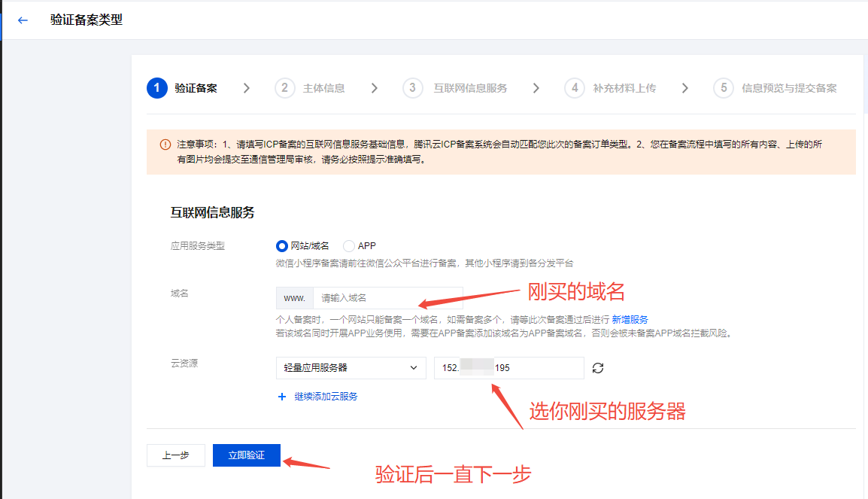
Task: Click step 5 信息预览与提交备案
Action: 775,88
